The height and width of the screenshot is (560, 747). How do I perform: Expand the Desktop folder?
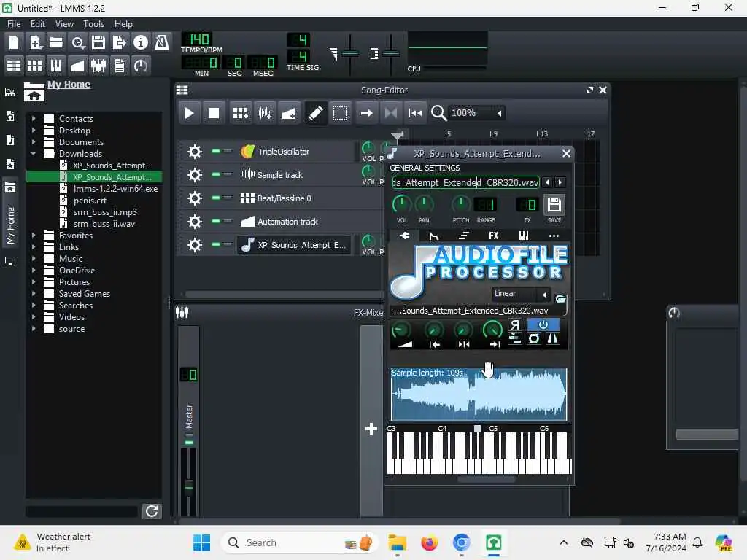pyautogui.click(x=34, y=130)
